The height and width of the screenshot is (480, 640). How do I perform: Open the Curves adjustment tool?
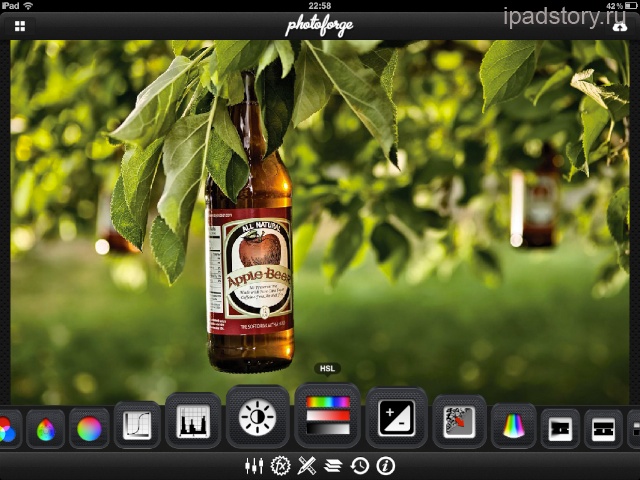(137, 425)
